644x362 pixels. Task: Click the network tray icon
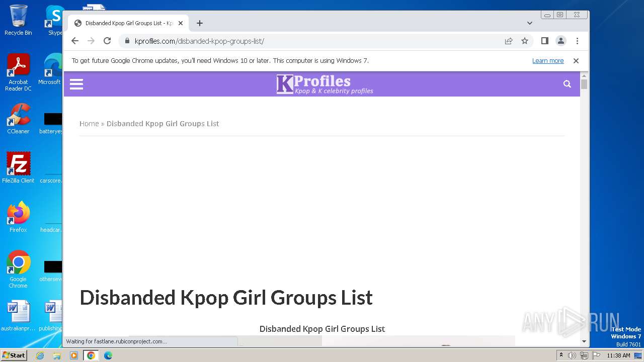[584, 355]
